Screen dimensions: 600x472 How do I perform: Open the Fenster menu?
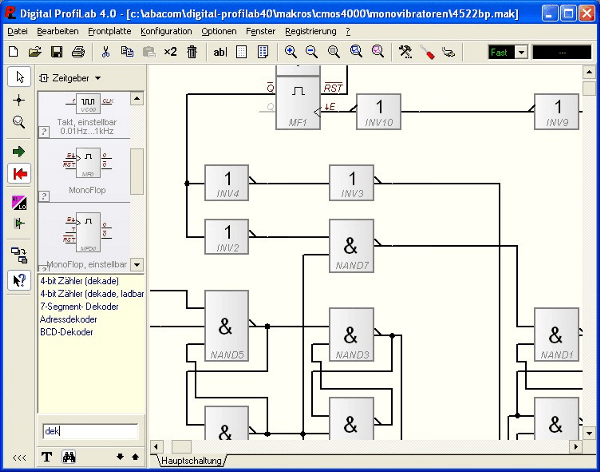261,31
